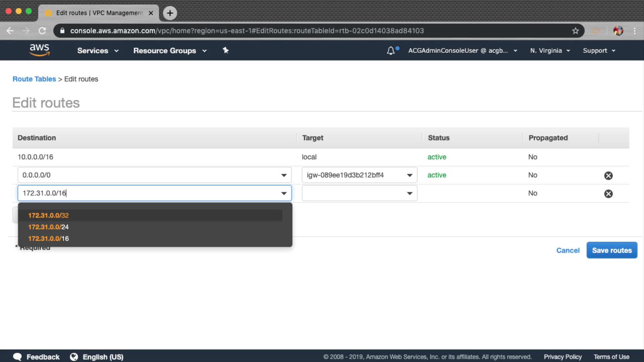Click the 172.31.0.0/16 destination input field
This screenshot has width=644, height=362.
click(x=148, y=193)
